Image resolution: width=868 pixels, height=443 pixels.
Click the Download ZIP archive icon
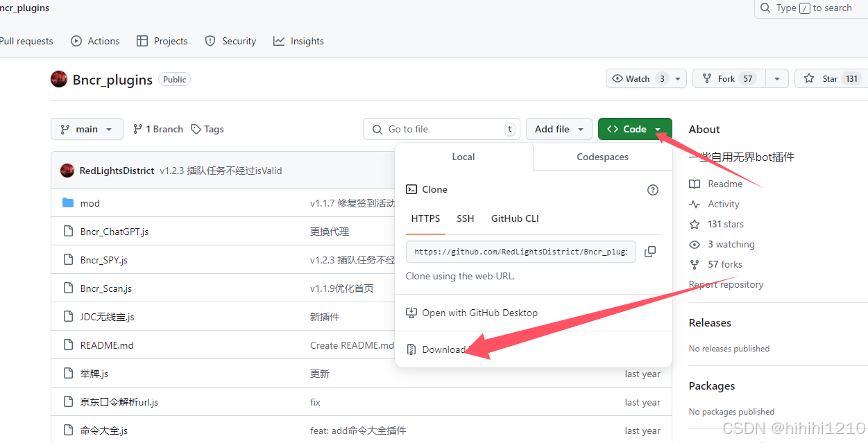411,349
